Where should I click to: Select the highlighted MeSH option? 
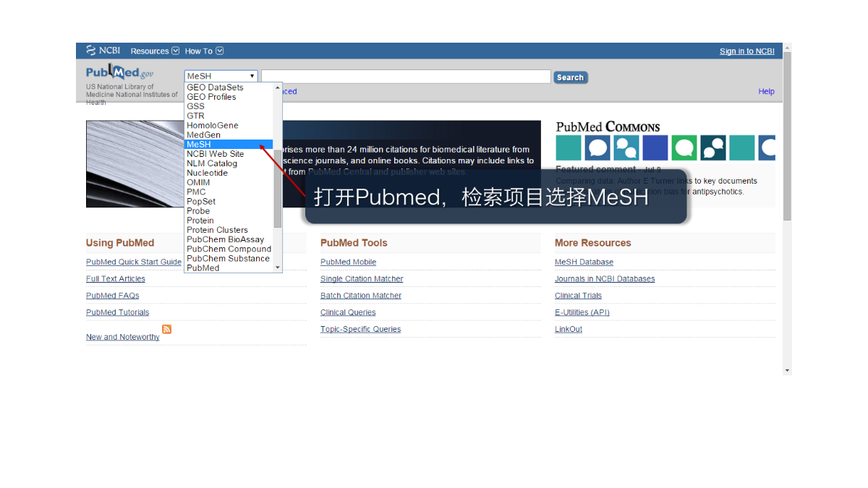click(x=229, y=145)
